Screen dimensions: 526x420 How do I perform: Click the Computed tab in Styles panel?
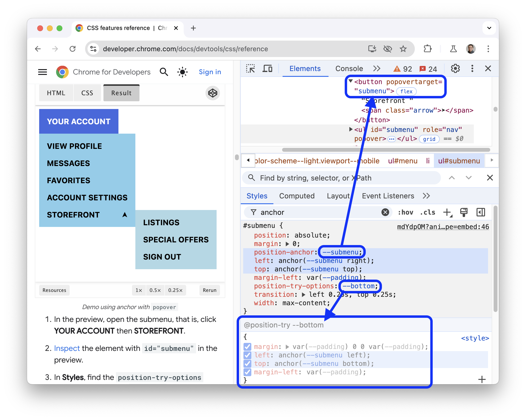(x=297, y=196)
